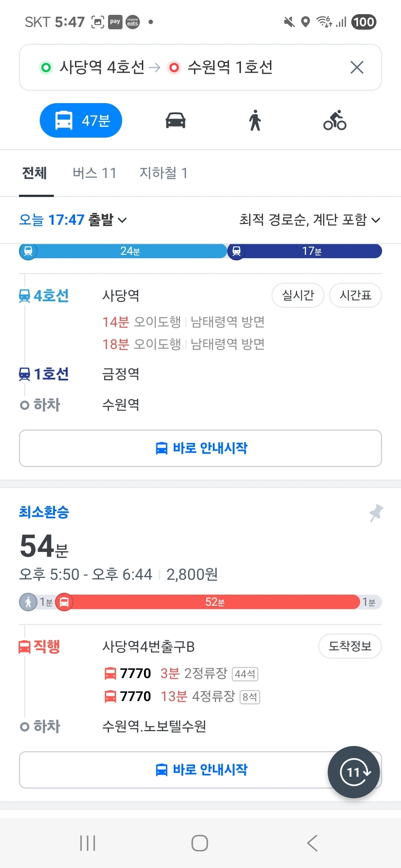Open the 시간표 timetable button

355,295
